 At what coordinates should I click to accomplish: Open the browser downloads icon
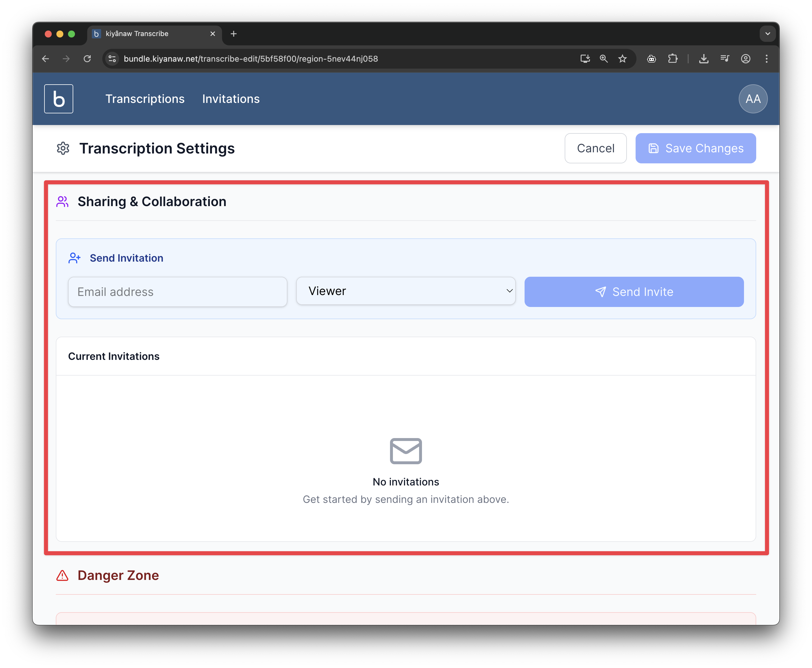pos(704,59)
